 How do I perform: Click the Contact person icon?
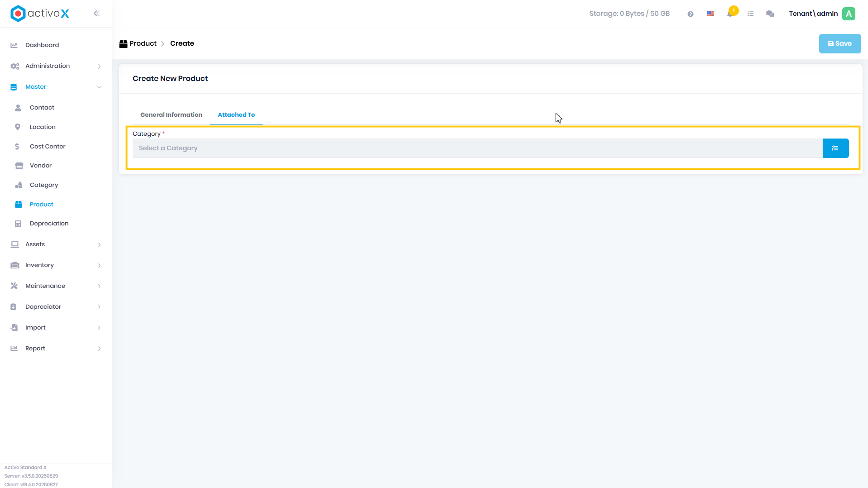click(18, 108)
